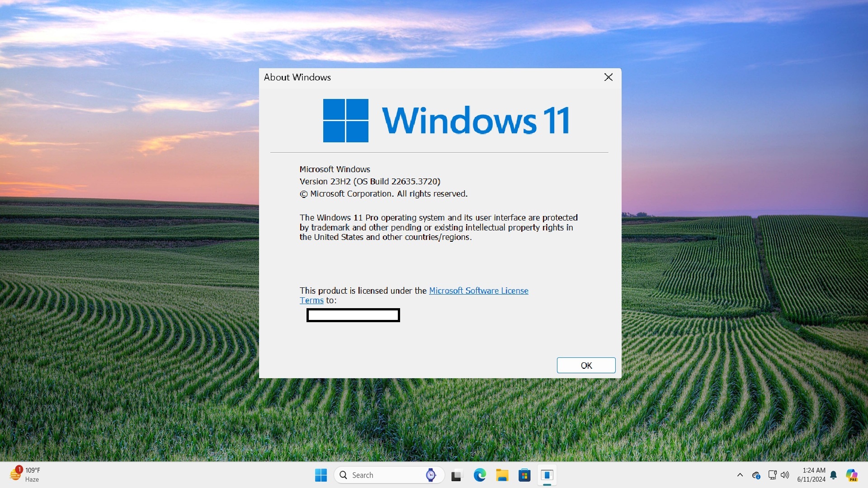This screenshot has height=488, width=868.
Task: Show hidden system tray icons
Action: click(740, 475)
